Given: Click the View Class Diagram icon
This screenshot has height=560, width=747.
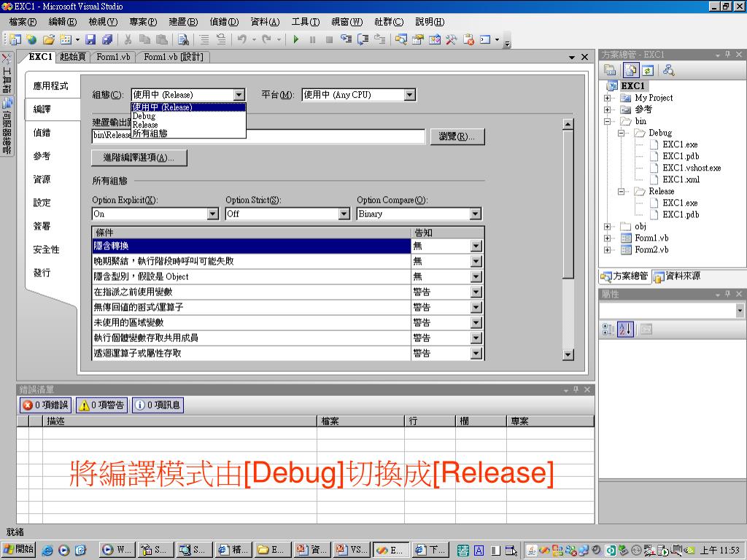Looking at the screenshot, I should [669, 71].
